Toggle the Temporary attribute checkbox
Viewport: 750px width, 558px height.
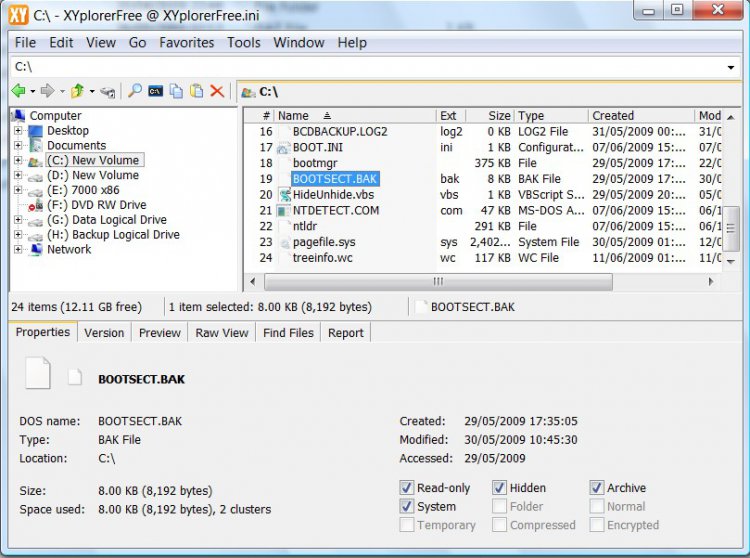coord(407,525)
